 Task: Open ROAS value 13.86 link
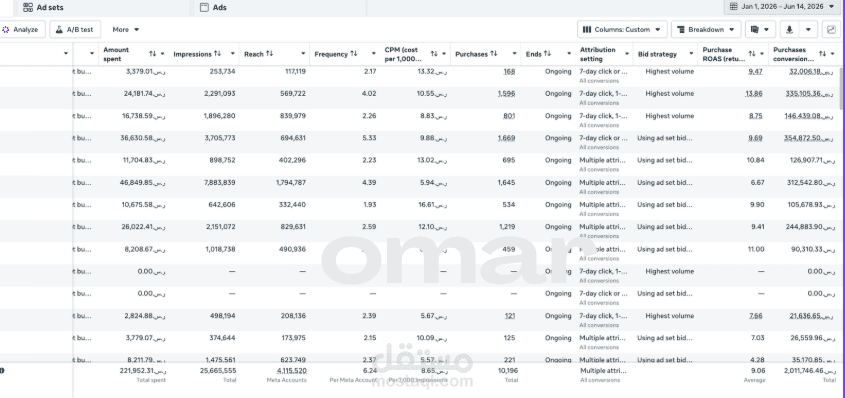(754, 94)
